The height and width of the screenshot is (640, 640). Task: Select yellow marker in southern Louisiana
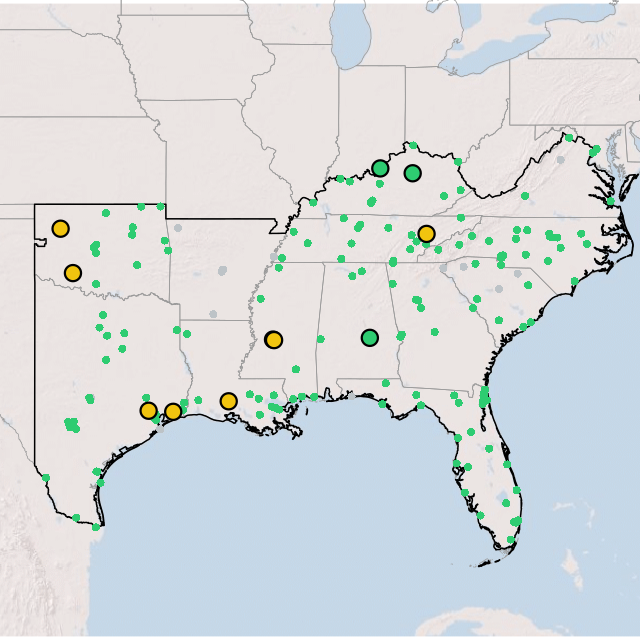coord(229,401)
